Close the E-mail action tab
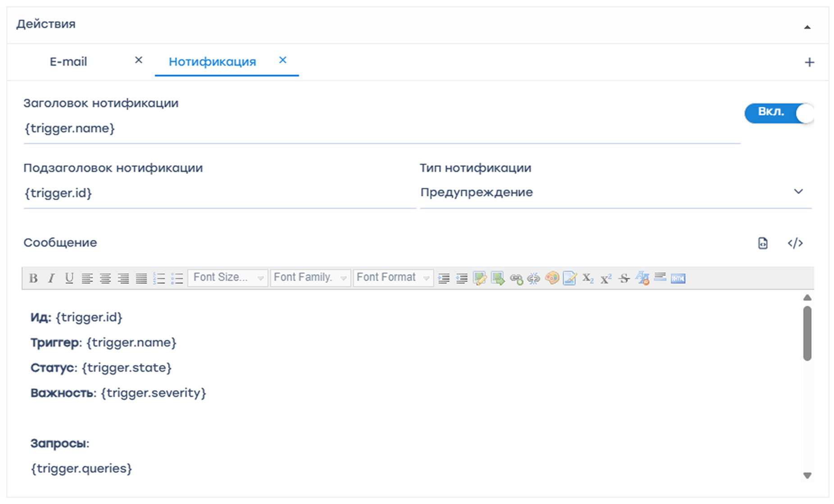The width and height of the screenshot is (834, 504). point(139,60)
